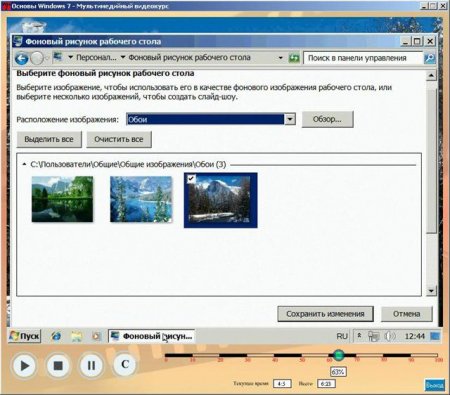Click the control panel icon in address bar
Viewport: 450px width, 395px height.
(58, 57)
